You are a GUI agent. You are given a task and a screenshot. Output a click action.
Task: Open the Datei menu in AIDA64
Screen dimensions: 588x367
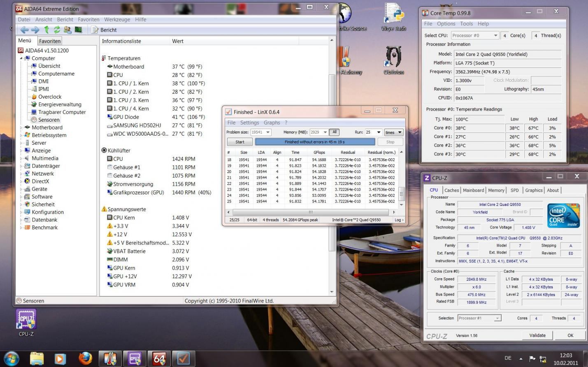click(x=24, y=19)
